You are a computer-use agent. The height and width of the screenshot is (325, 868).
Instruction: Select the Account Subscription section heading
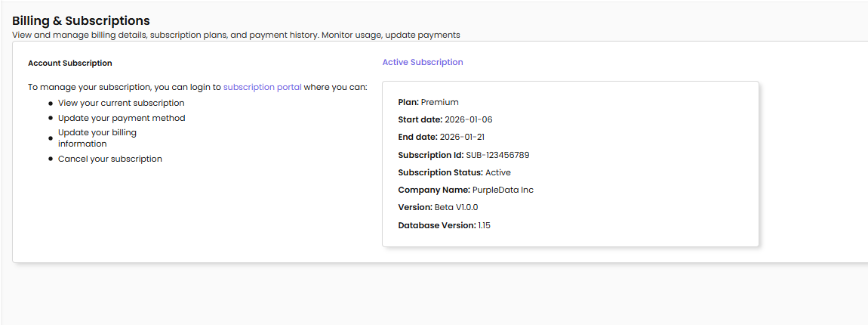69,63
